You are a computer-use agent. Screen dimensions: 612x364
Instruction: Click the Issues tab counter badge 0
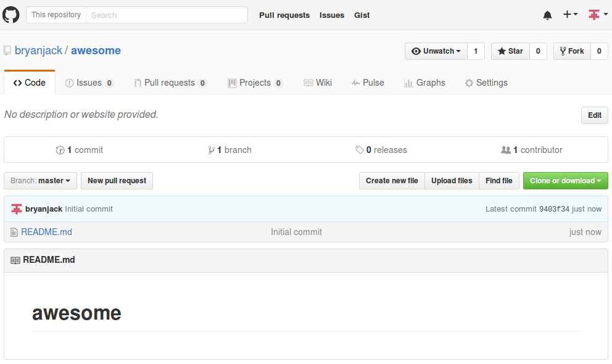point(109,83)
